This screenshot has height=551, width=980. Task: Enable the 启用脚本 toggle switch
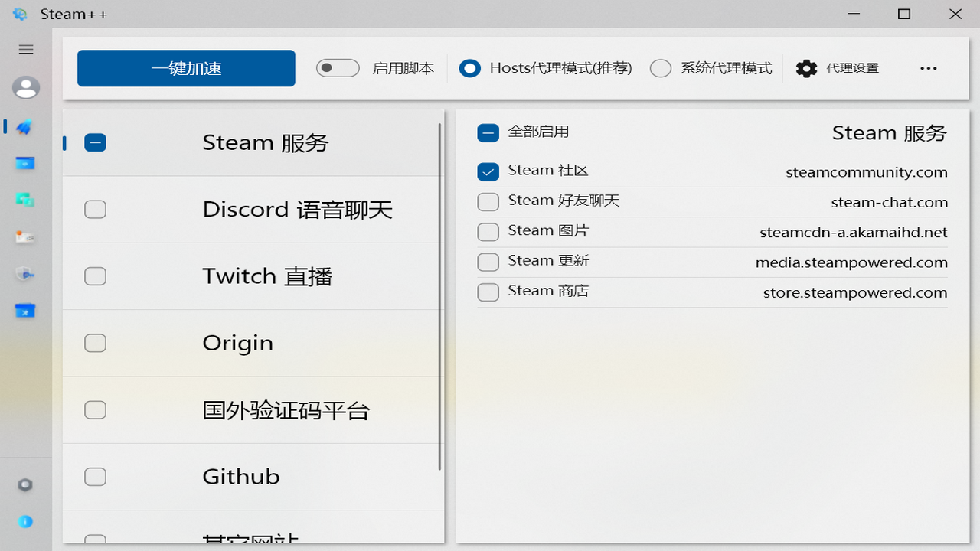[x=337, y=67]
